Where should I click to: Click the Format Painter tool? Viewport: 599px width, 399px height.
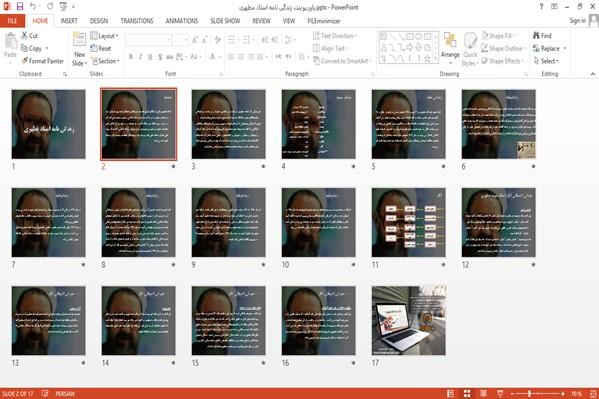pos(42,61)
